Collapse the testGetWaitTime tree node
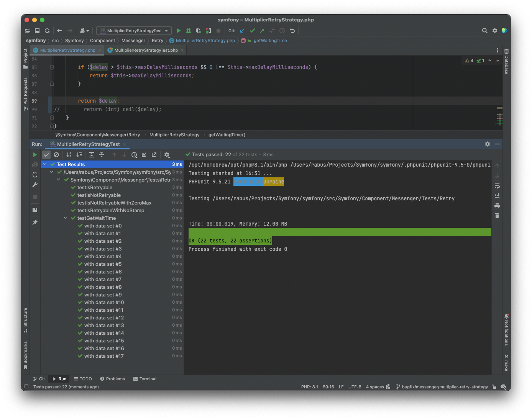 coord(66,218)
